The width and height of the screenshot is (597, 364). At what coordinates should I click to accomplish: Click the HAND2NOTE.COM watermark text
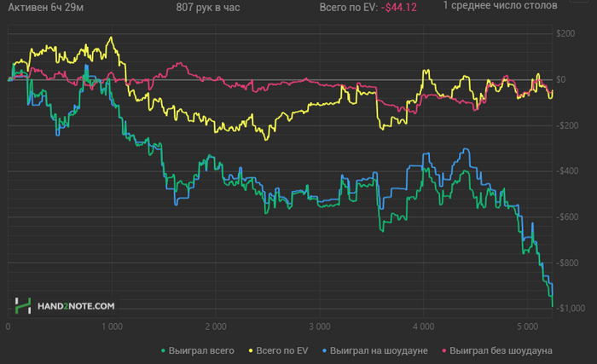pyautogui.click(x=76, y=306)
